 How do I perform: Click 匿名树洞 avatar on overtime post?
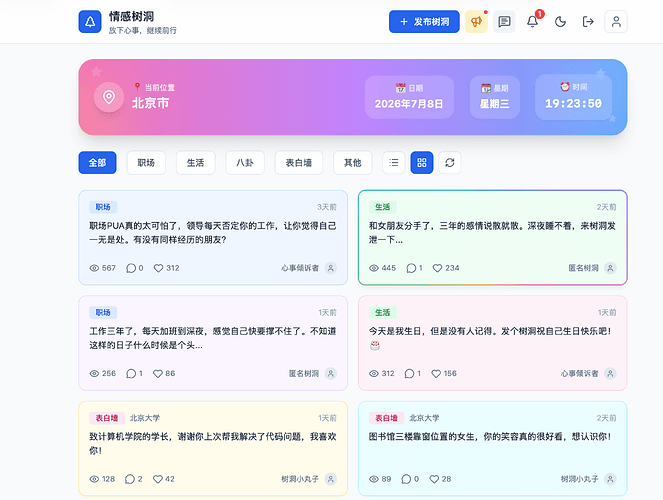331,374
